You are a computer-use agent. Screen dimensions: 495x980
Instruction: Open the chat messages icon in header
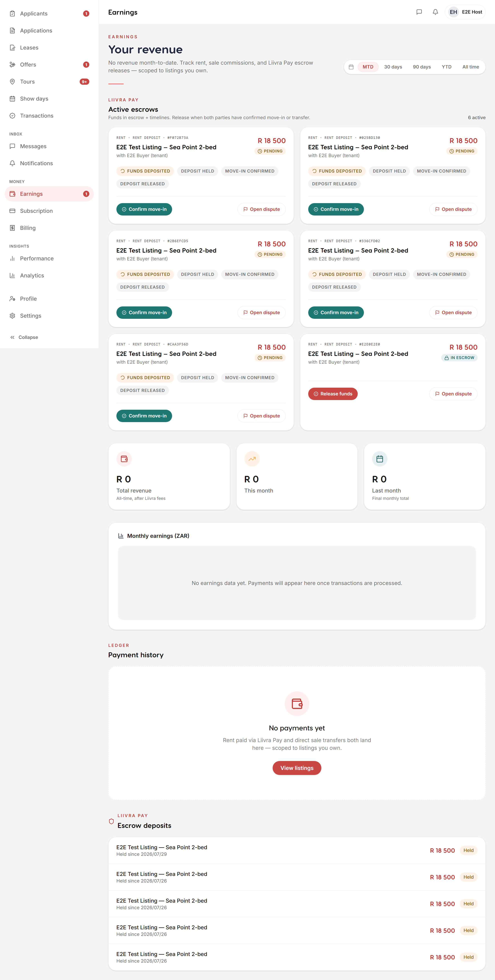[x=419, y=12]
